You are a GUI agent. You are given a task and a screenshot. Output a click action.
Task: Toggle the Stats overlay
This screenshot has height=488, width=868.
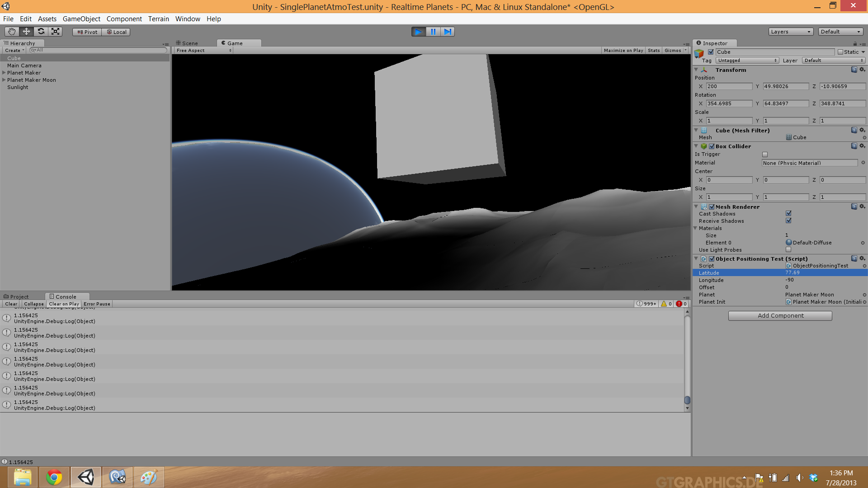[x=654, y=51]
